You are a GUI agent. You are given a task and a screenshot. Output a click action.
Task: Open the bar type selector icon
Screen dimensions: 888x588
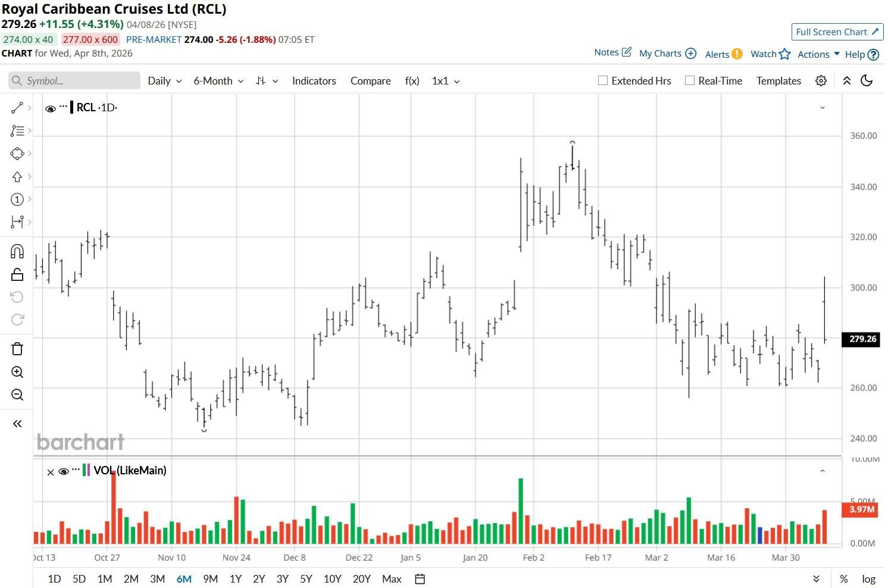(261, 81)
